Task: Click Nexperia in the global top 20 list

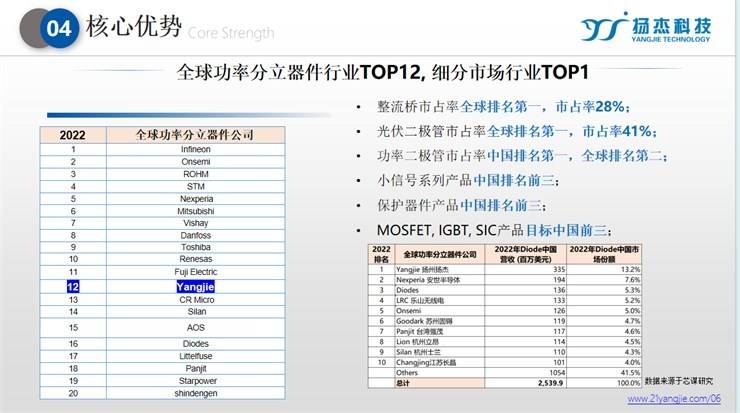Action: click(196, 199)
